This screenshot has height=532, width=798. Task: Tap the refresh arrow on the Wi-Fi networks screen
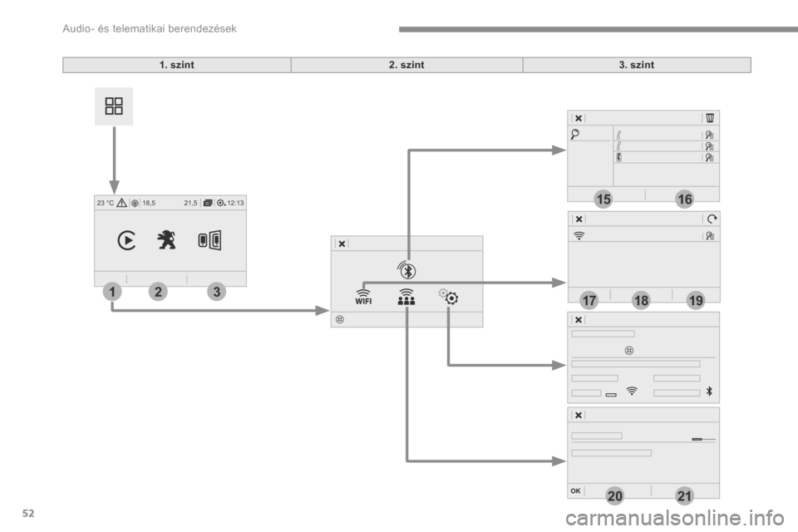[x=712, y=219]
